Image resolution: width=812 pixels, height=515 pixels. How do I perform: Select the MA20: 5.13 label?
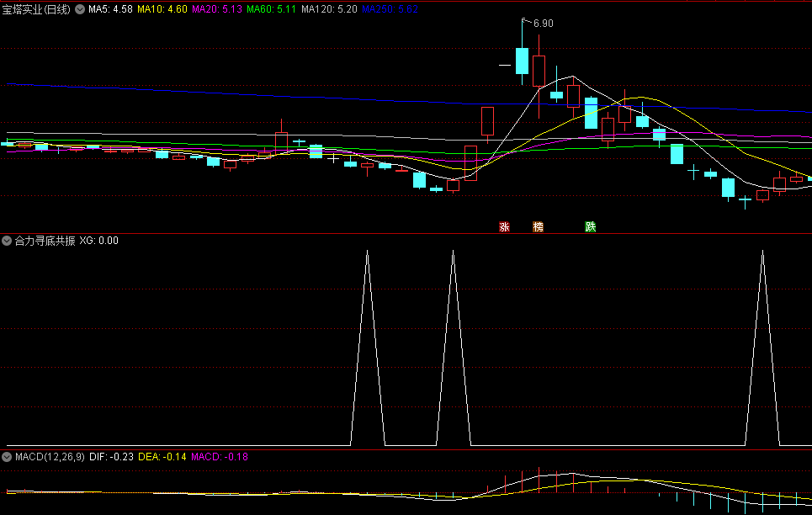(217, 9)
